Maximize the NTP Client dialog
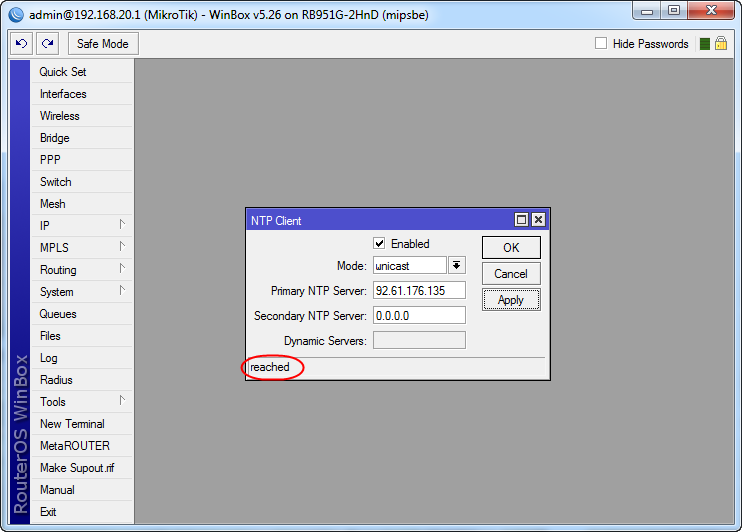Image resolution: width=742 pixels, height=532 pixels. [x=521, y=220]
